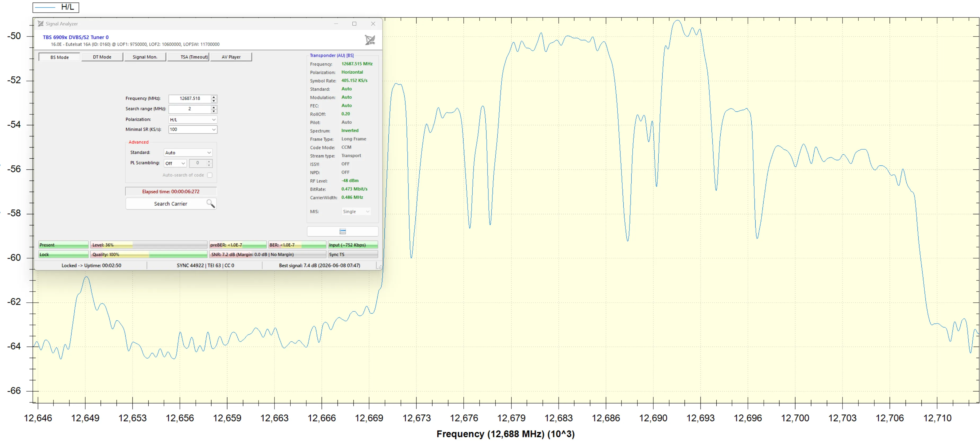Screen dimensions: 980x443
Task: Click the red Advanced group label
Action: point(139,142)
